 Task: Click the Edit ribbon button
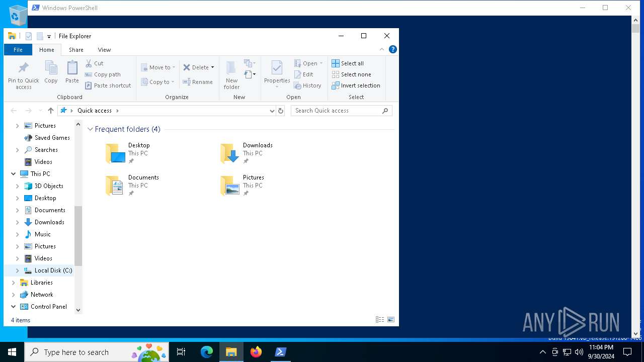tap(303, 74)
